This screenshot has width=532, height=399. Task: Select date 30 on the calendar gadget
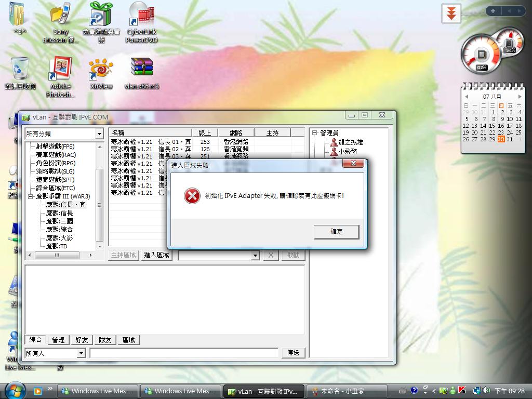501,139
